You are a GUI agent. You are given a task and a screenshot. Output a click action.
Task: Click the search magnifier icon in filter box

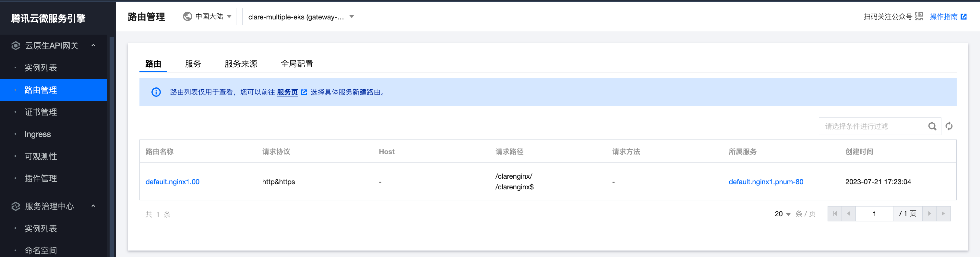pyautogui.click(x=932, y=127)
